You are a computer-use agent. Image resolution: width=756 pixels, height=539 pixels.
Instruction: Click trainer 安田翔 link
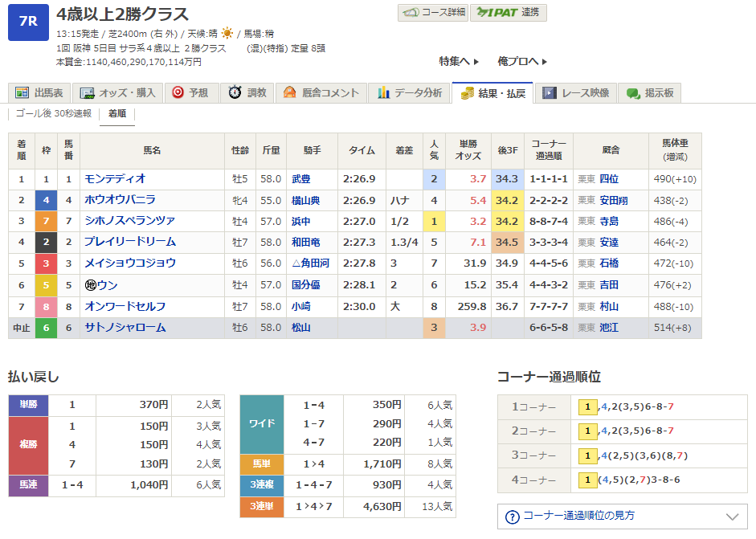(614, 199)
